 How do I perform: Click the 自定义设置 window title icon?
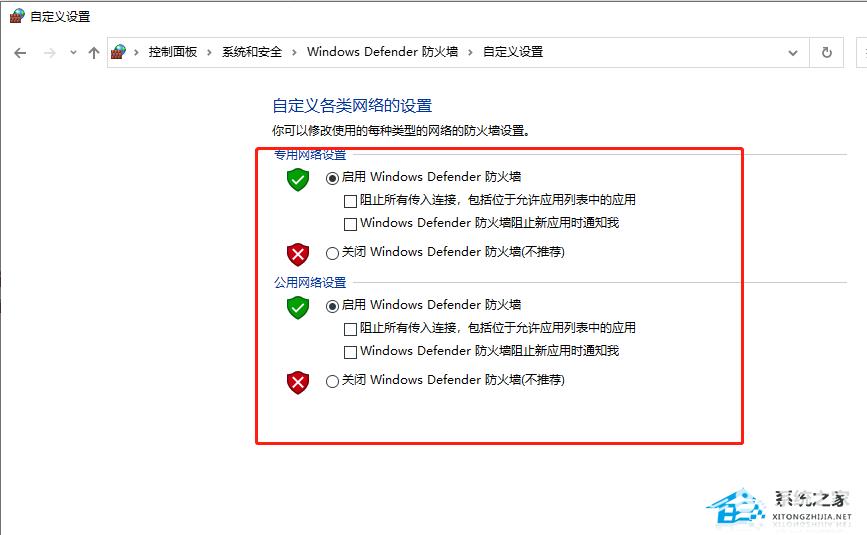(17, 16)
